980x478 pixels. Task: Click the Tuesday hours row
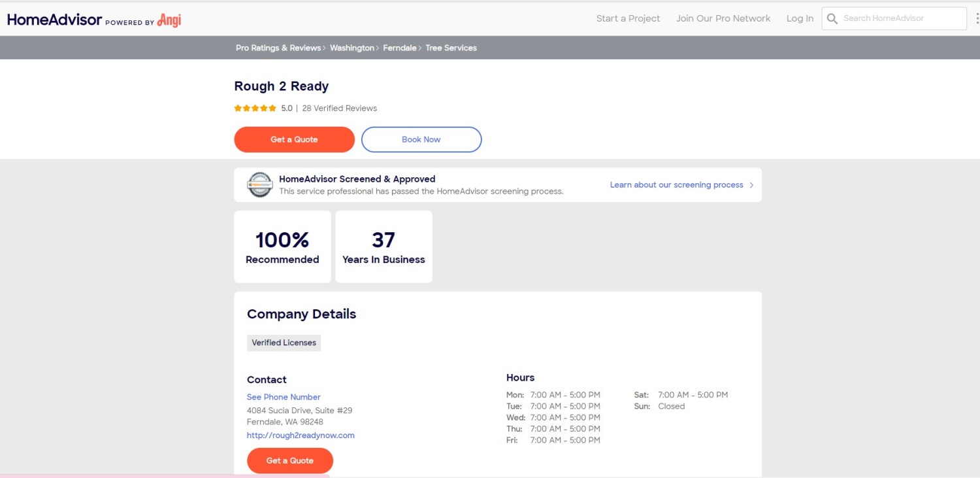coord(553,407)
